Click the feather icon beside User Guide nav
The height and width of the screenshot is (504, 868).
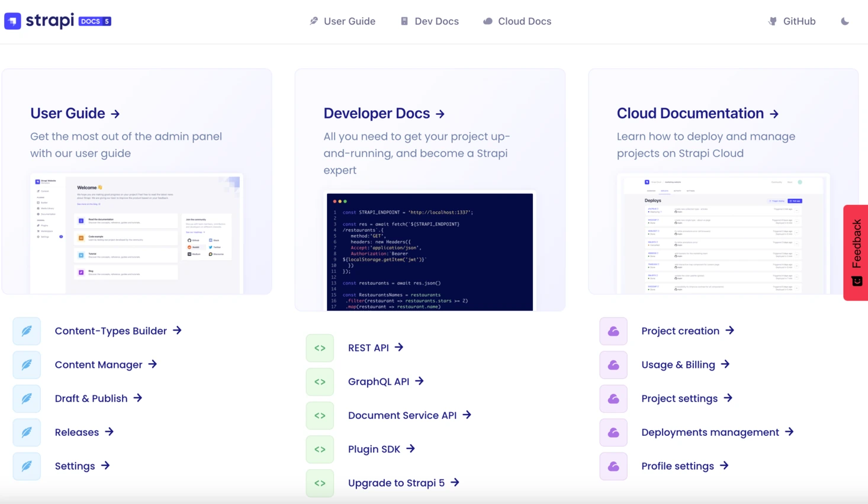coord(314,21)
